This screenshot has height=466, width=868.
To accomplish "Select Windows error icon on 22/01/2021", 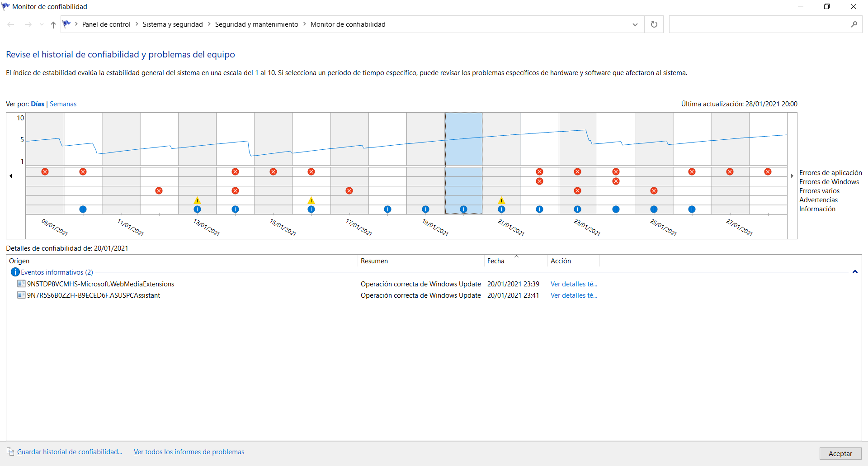I will (539, 181).
